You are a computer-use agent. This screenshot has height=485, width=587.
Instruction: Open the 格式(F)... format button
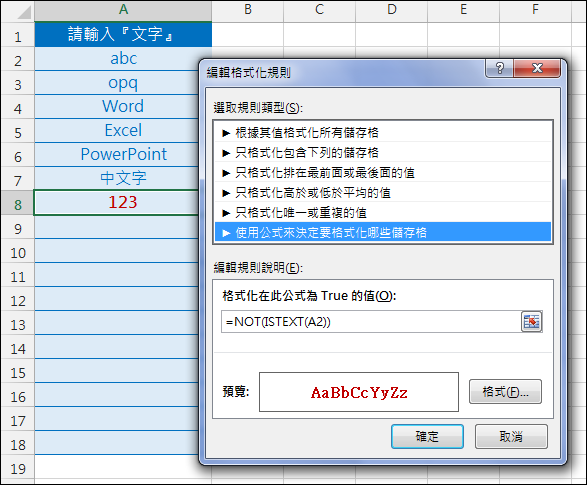tap(505, 391)
